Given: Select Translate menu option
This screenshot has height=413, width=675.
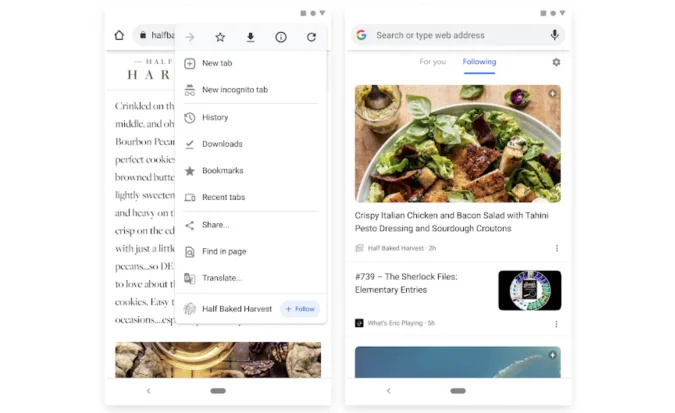Looking at the screenshot, I should 221,278.
